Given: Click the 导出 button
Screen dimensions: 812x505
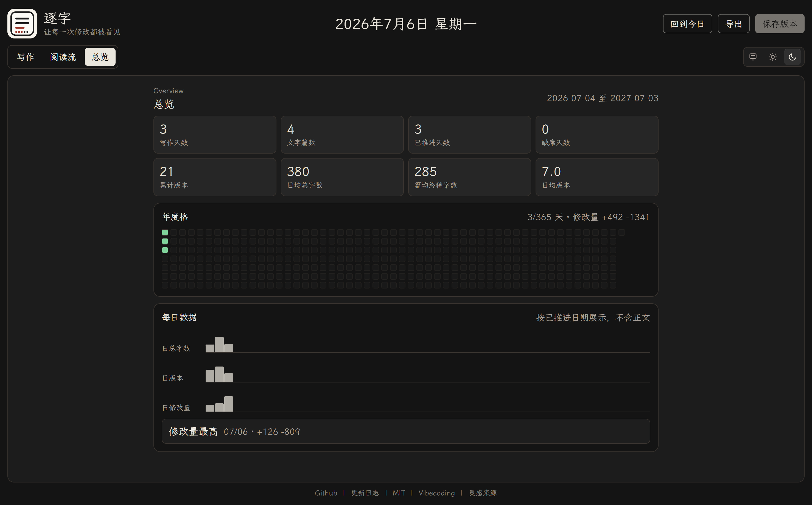Looking at the screenshot, I should tap(733, 24).
